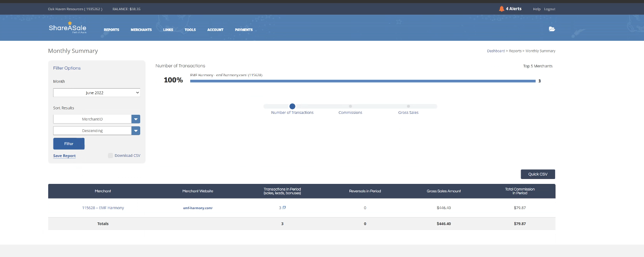
Task: Click the Top 5 Merchants label
Action: click(538, 66)
